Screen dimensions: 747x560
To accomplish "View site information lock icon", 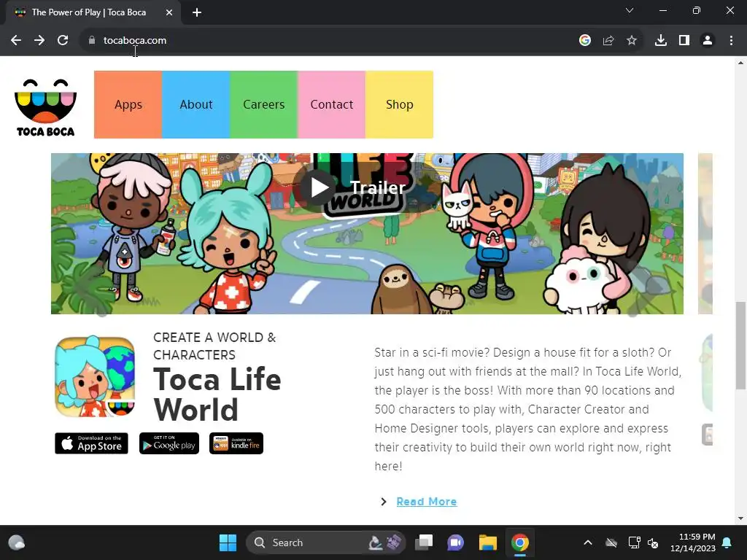I will 91,41.
